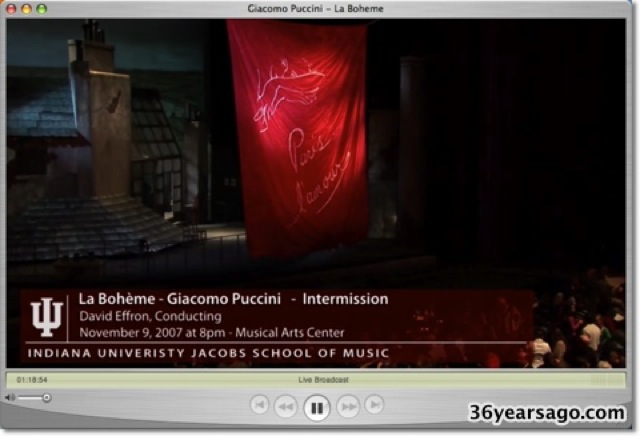Click the 'La Bohème - Giacomo Puccini' overlay title

point(180,299)
